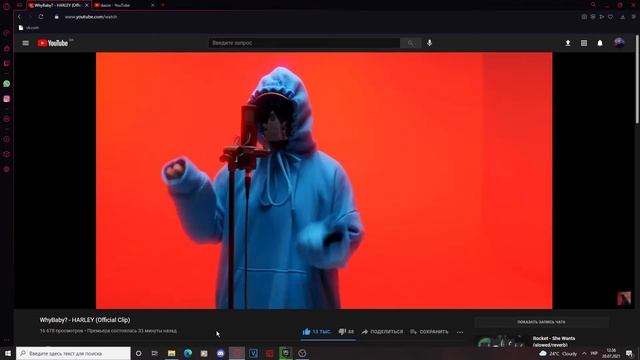Go to the YouTube home logo
640x360 pixels.
point(53,43)
